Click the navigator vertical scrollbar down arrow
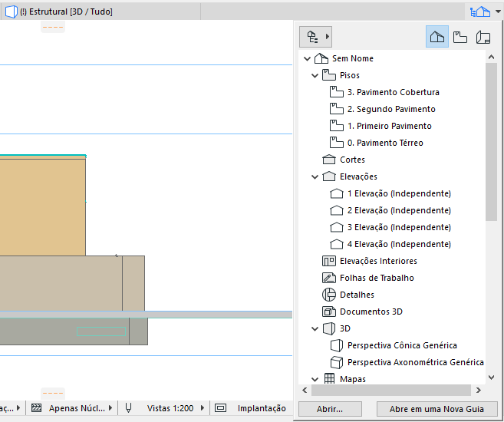Image resolution: width=504 pixels, height=422 pixels. (491, 377)
